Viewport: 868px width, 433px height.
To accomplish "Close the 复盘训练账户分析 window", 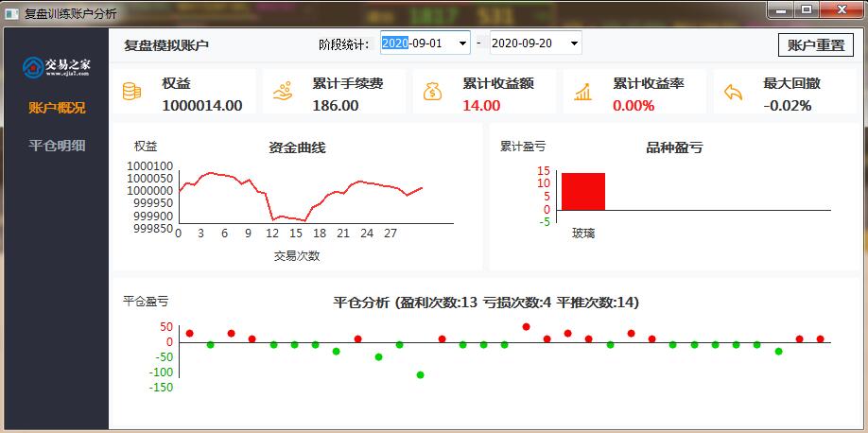I will point(841,9).
